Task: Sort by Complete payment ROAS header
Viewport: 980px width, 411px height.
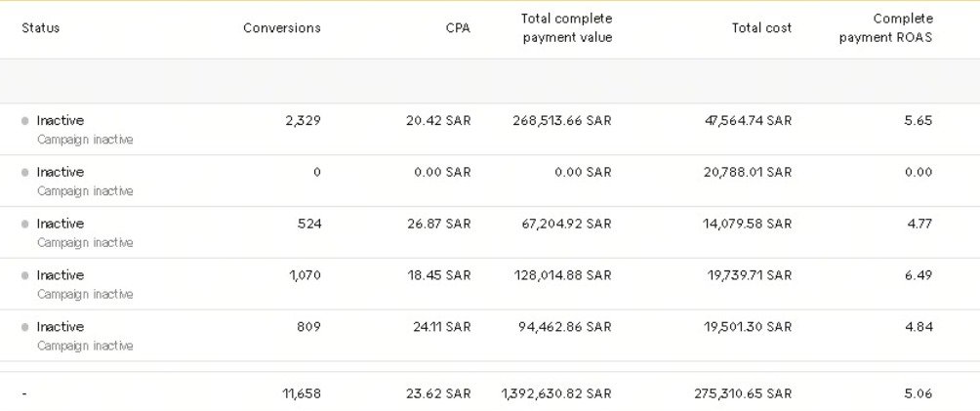Action: (x=885, y=28)
